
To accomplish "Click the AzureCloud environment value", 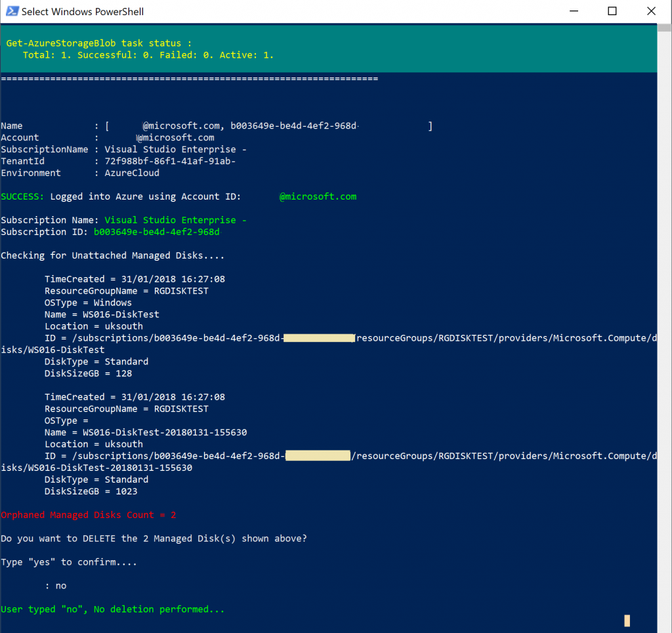I will click(131, 173).
